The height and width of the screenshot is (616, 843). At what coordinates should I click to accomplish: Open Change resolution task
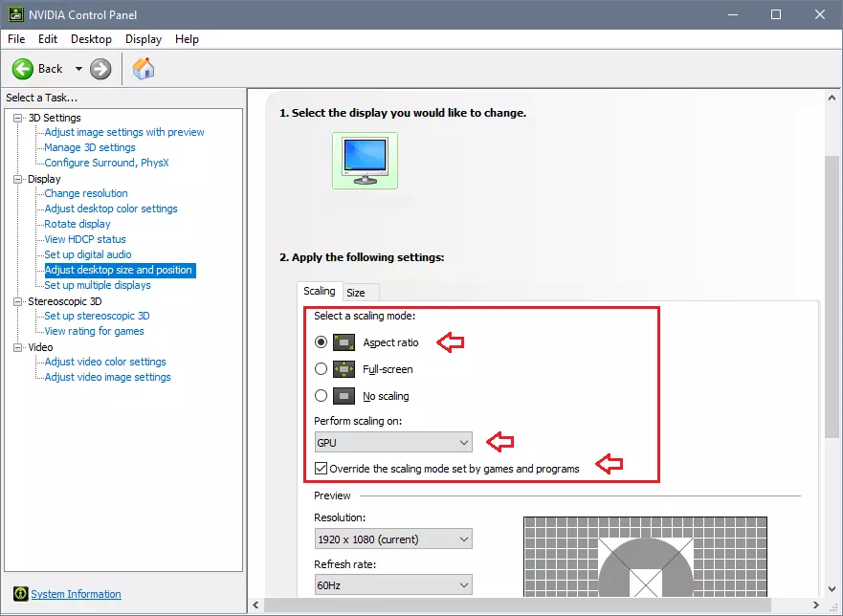pos(86,193)
